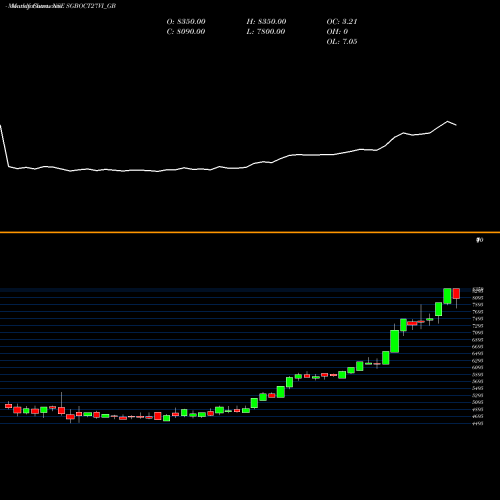Click the tallest green candle near 7000
The width and height of the screenshot is (500, 500).
[395, 341]
